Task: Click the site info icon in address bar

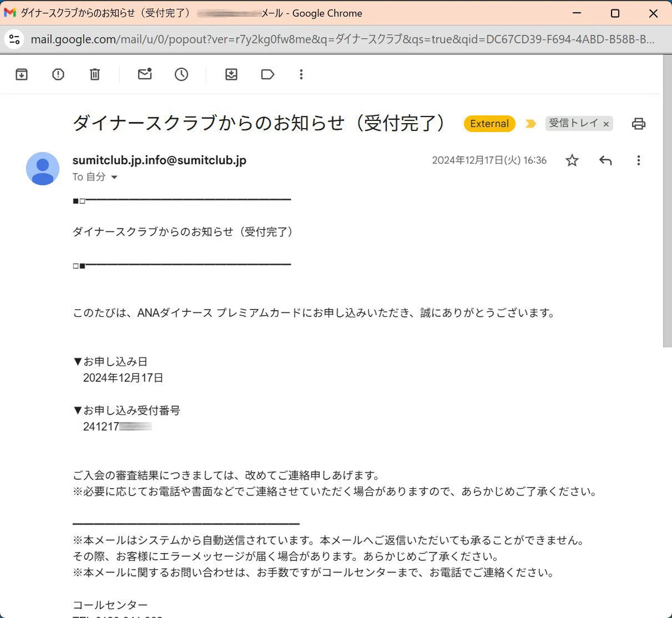Action: (x=15, y=39)
